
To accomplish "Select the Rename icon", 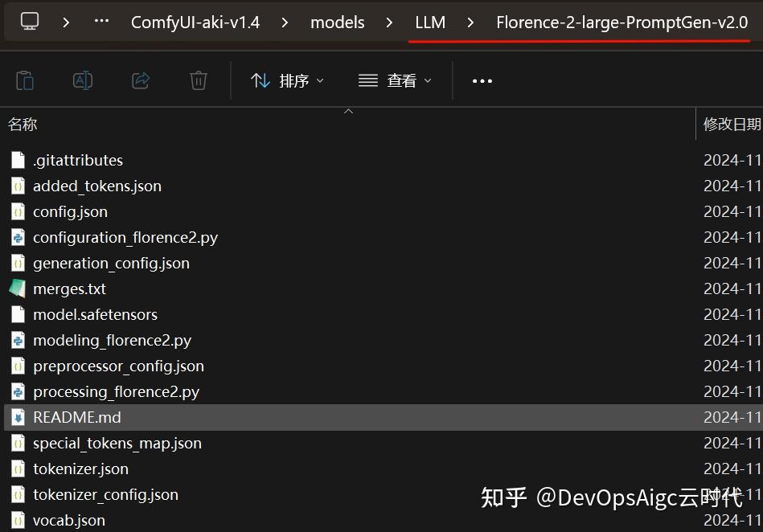I will pyautogui.click(x=83, y=80).
